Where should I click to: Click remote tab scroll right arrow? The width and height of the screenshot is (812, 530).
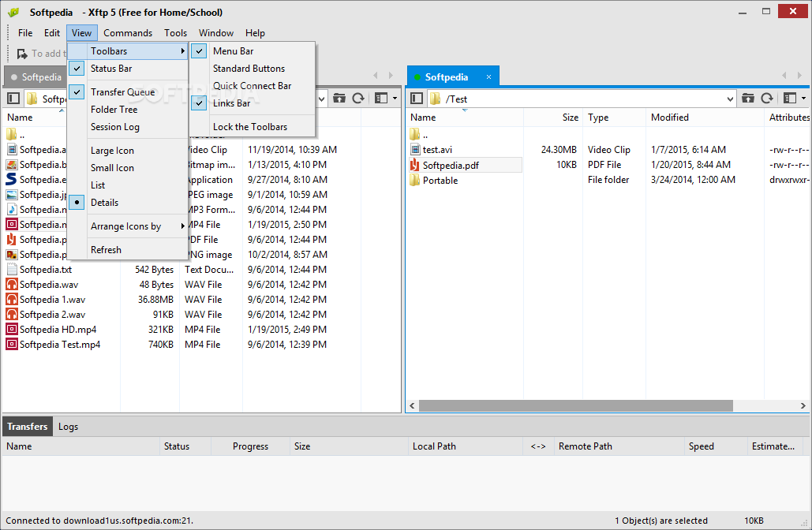tap(799, 76)
